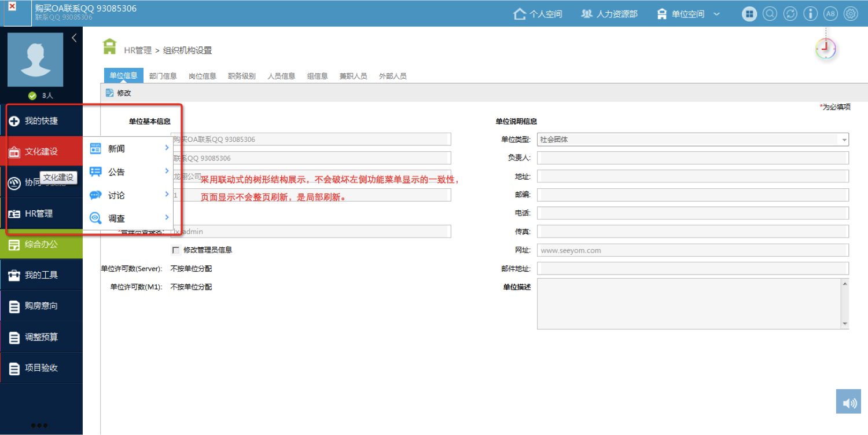The image size is (868, 435).
Task: Expand the 新闻 submenu item
Action: point(128,149)
